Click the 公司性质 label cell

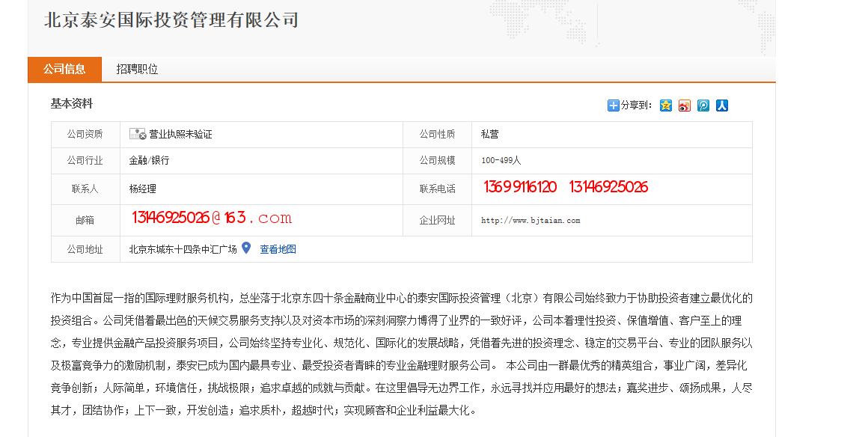pyautogui.click(x=437, y=134)
